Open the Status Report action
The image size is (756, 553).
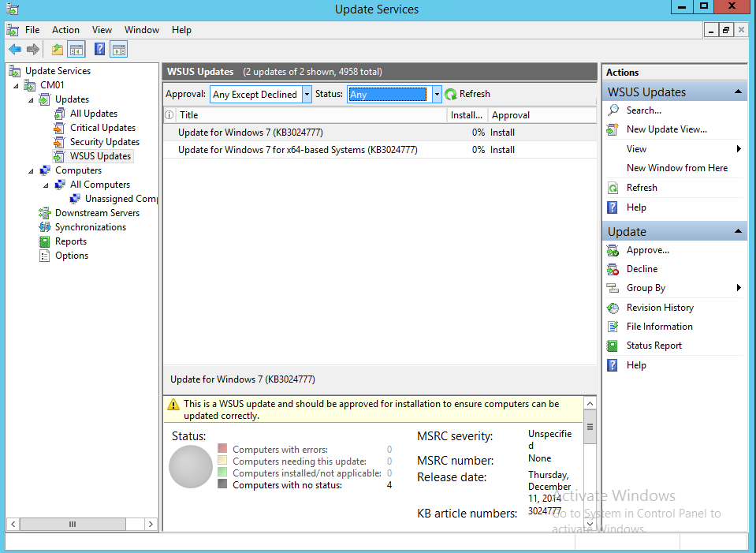654,346
